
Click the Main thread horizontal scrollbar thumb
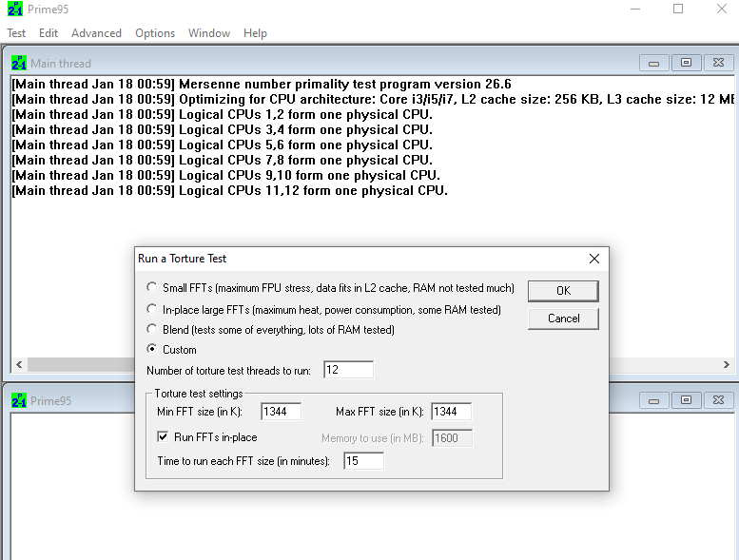point(81,364)
